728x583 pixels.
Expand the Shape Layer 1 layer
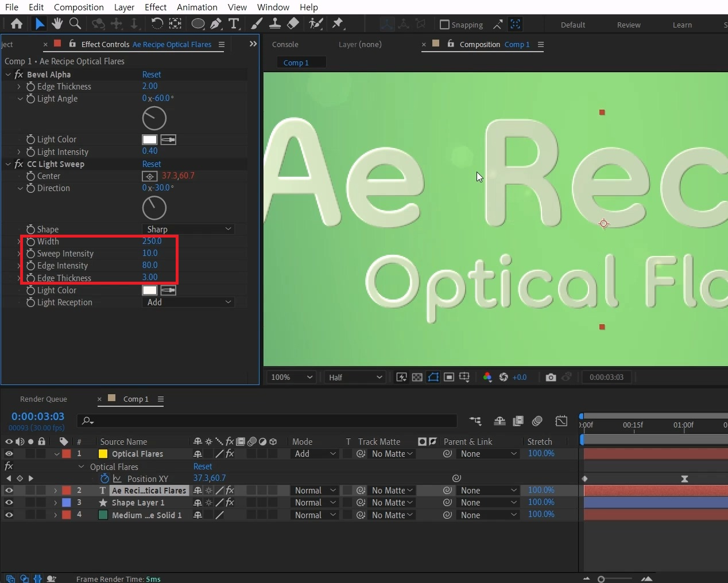click(56, 503)
